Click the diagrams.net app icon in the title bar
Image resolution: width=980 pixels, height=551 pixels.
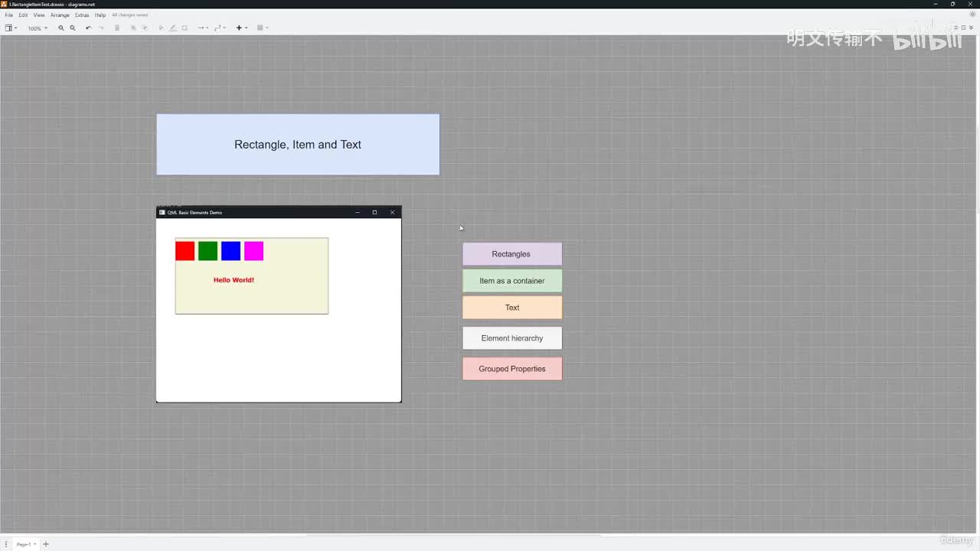coord(4,4)
